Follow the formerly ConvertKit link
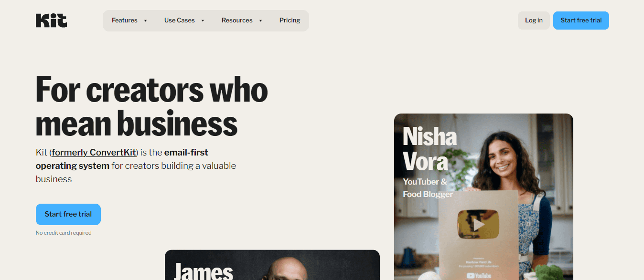Screen dimensions: 644x280 coord(94,153)
